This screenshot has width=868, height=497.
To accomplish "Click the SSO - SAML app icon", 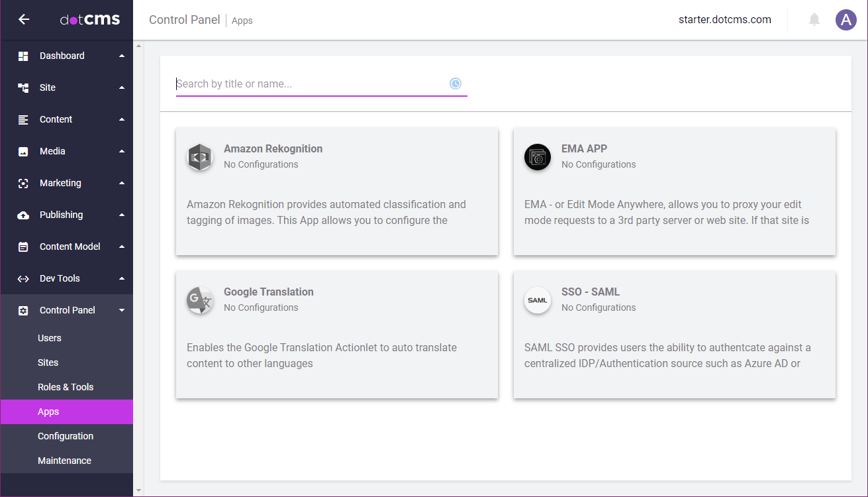I will [x=538, y=300].
